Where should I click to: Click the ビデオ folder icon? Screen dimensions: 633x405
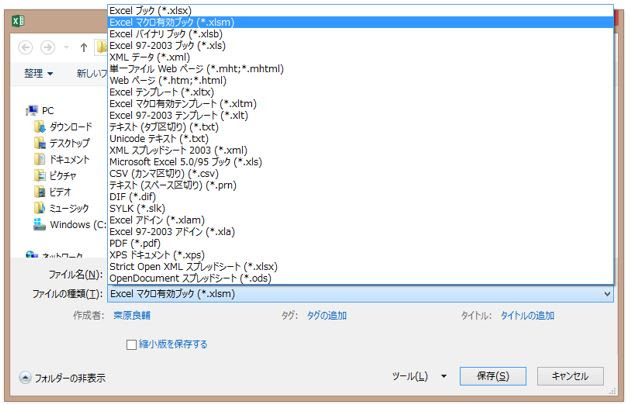pos(40,192)
